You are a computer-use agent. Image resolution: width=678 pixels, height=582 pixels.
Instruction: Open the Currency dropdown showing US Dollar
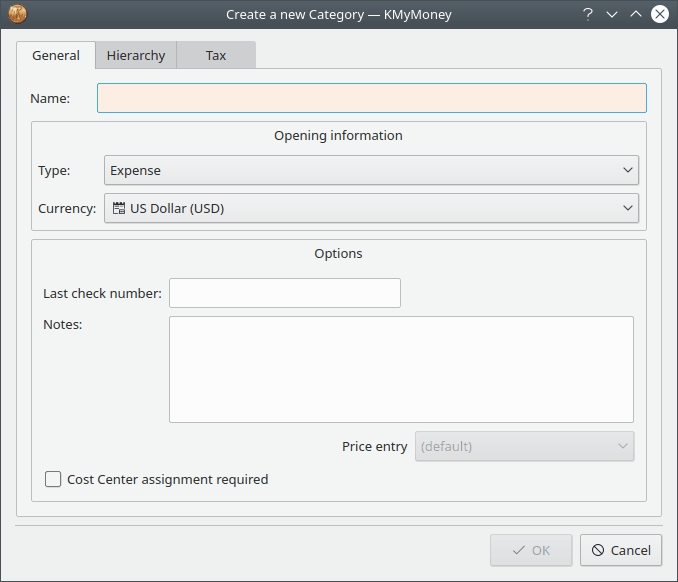[x=371, y=208]
